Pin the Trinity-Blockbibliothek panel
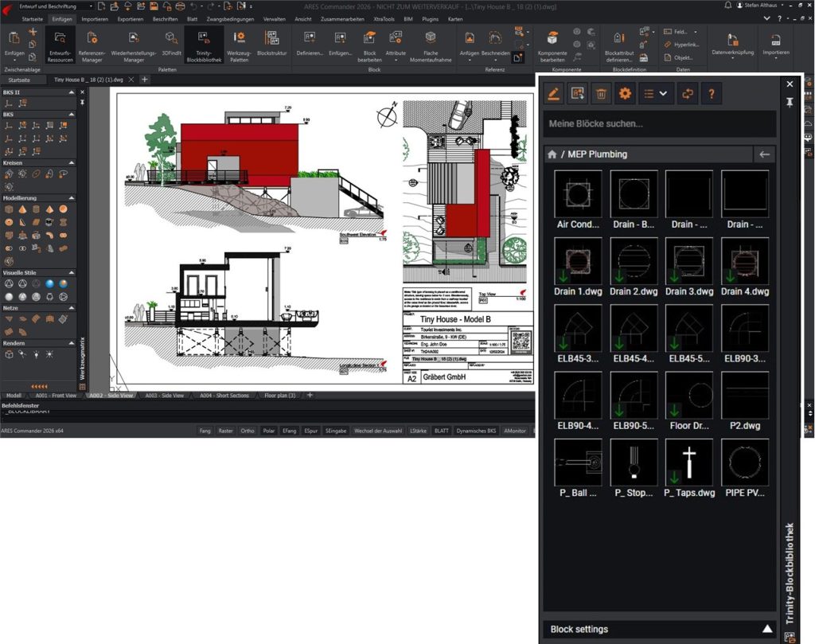 790,103
